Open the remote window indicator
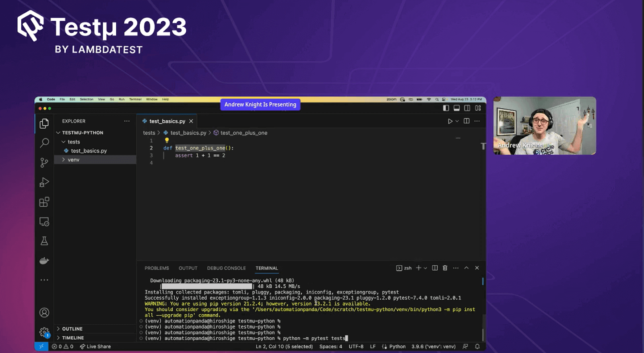This screenshot has width=644, height=353. point(41,347)
